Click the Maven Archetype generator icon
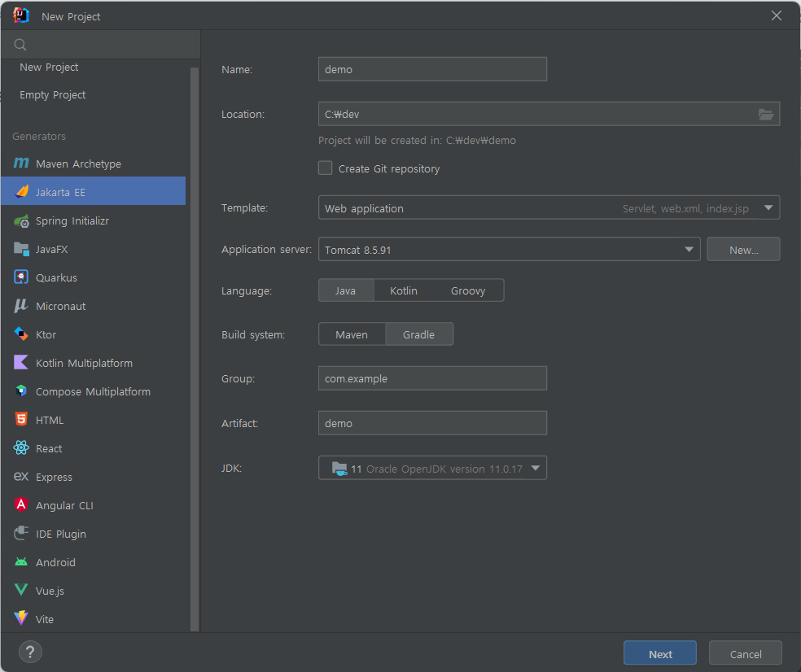The image size is (801, 672). click(21, 164)
